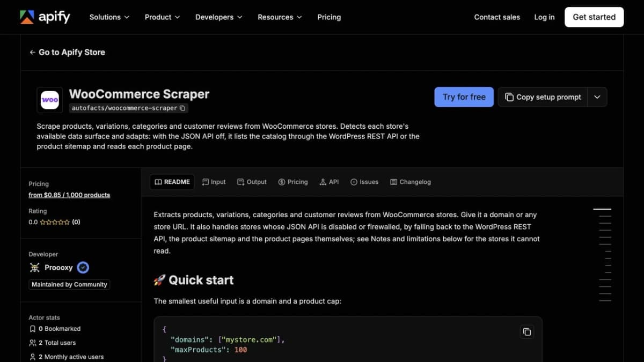The height and width of the screenshot is (362, 644).
Task: Expand the Developers menu
Action: [219, 17]
